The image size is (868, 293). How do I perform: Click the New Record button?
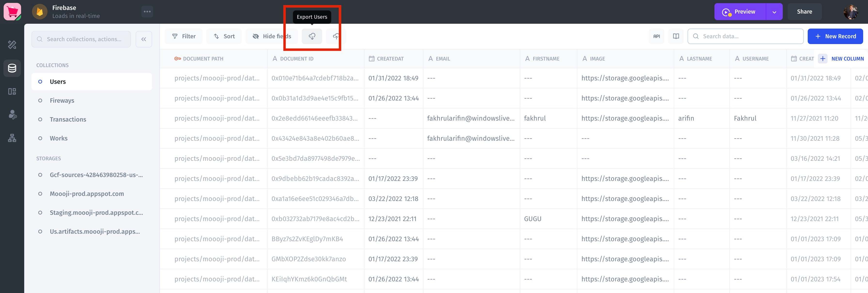click(835, 36)
